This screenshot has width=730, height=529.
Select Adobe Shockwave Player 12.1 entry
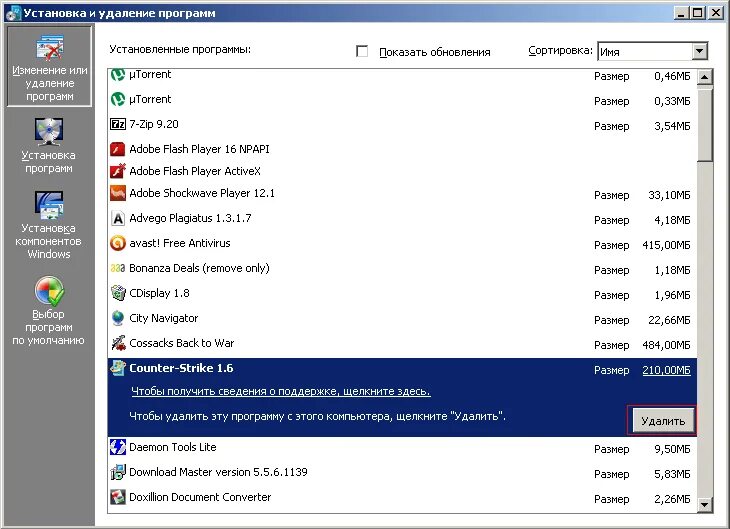tap(202, 193)
